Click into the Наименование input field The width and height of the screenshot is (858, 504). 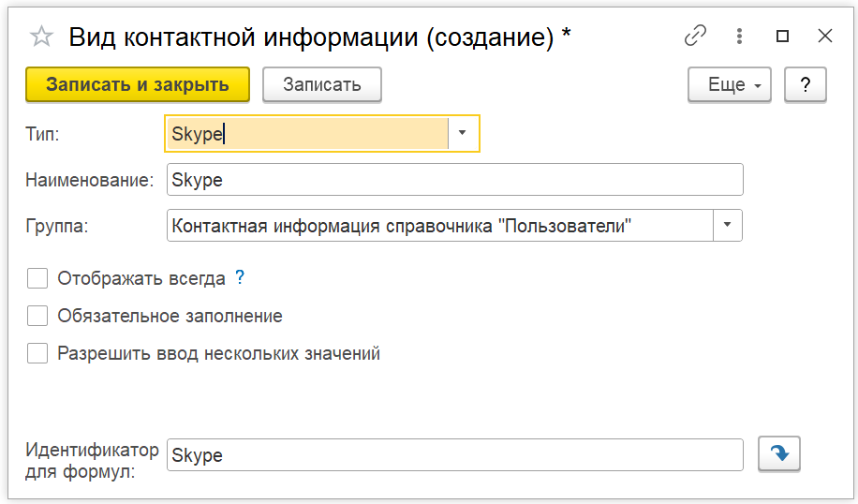tap(454, 180)
